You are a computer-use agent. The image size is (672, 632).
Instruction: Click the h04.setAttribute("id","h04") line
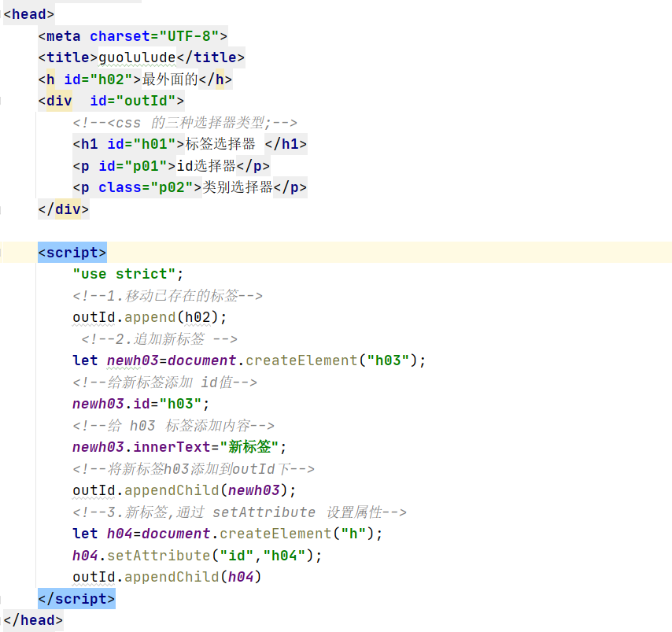(x=198, y=556)
